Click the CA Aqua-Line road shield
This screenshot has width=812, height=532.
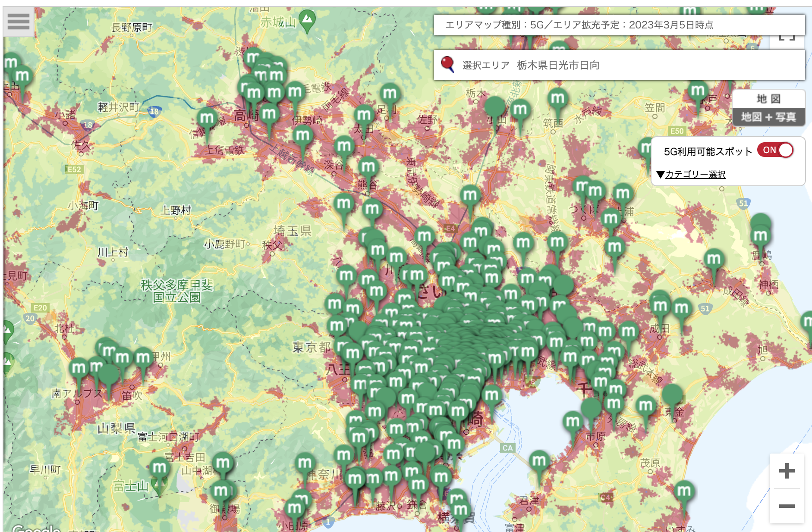(x=508, y=448)
